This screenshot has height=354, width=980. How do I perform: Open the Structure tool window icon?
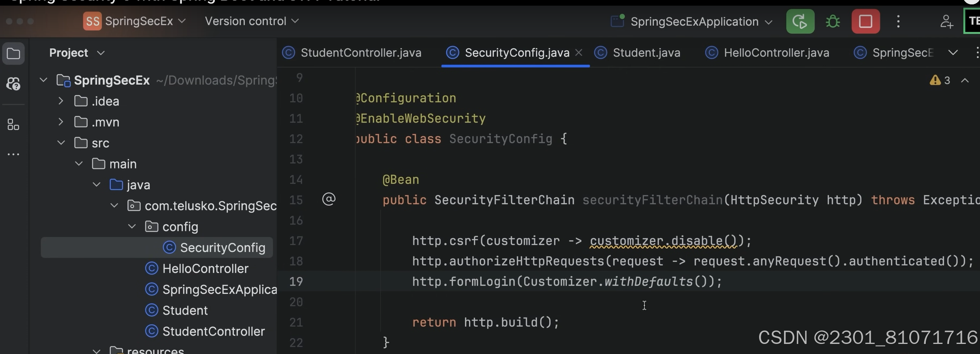tap(14, 125)
